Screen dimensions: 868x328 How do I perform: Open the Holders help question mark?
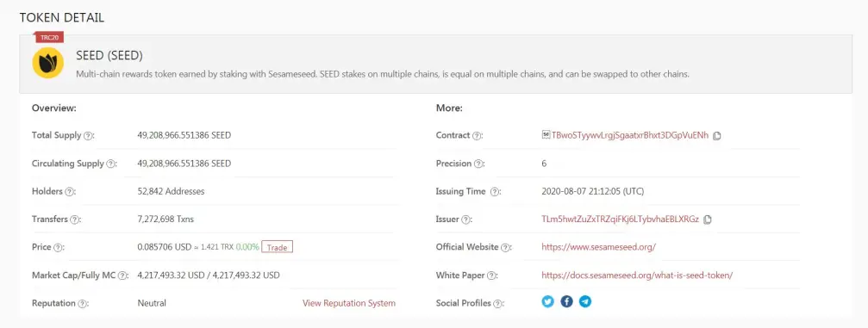pyautogui.click(x=69, y=192)
